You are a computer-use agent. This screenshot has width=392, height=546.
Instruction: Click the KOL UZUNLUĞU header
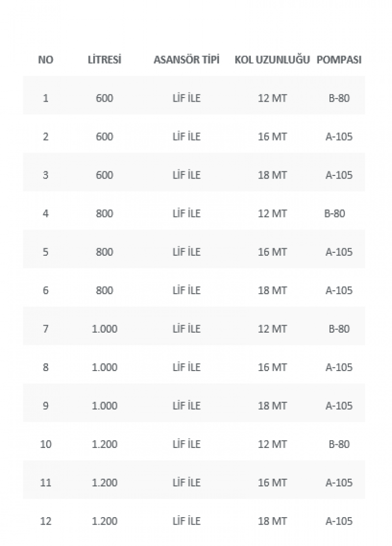[272, 60]
